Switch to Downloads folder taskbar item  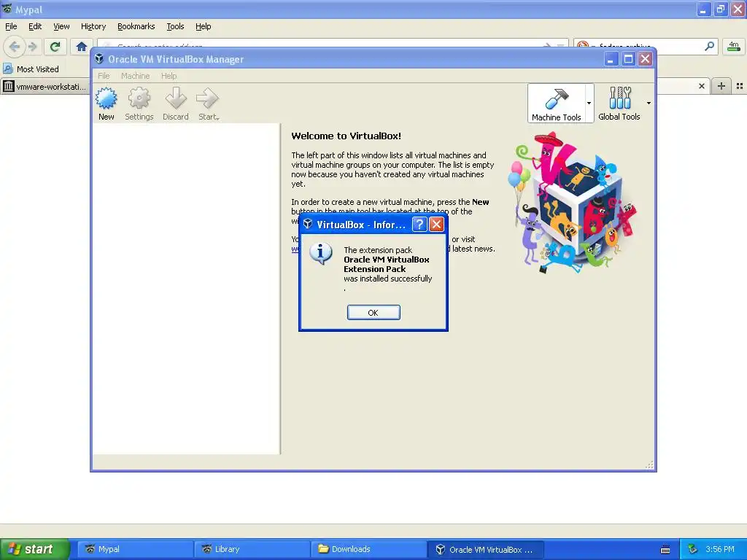click(x=369, y=549)
